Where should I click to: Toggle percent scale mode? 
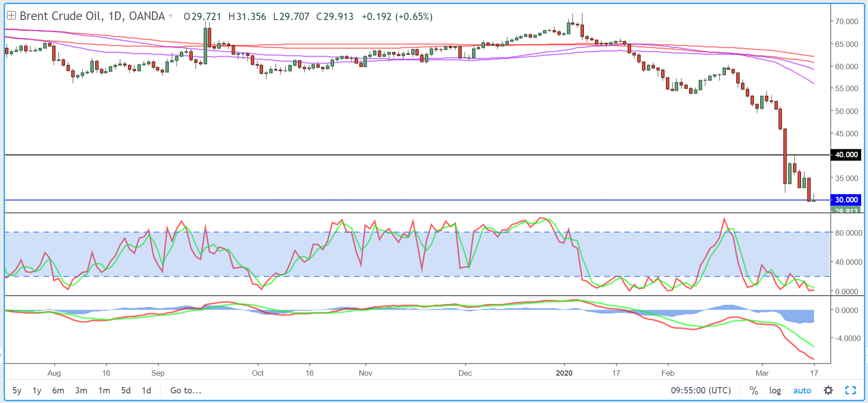click(754, 390)
